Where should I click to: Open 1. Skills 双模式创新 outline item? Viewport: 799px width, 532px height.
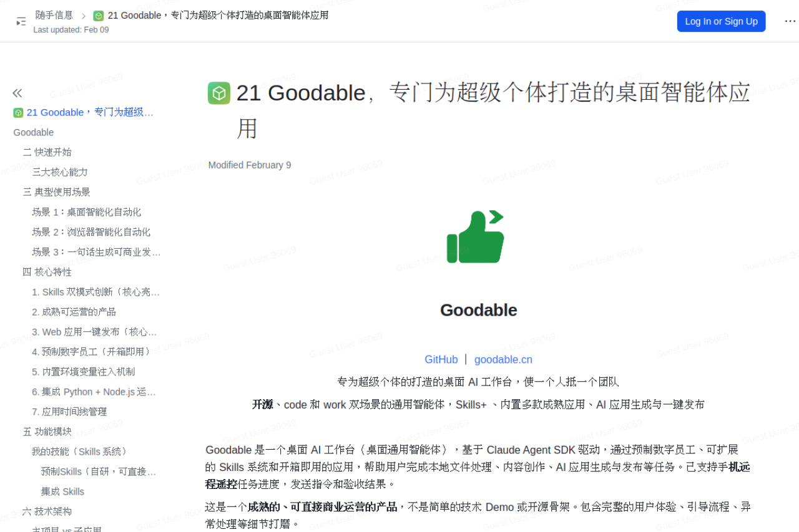(x=96, y=292)
